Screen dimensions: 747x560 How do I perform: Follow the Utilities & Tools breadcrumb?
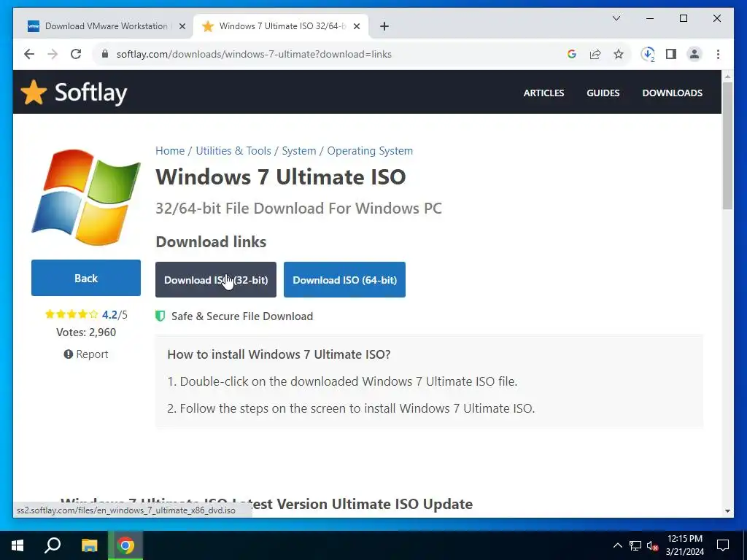click(233, 151)
